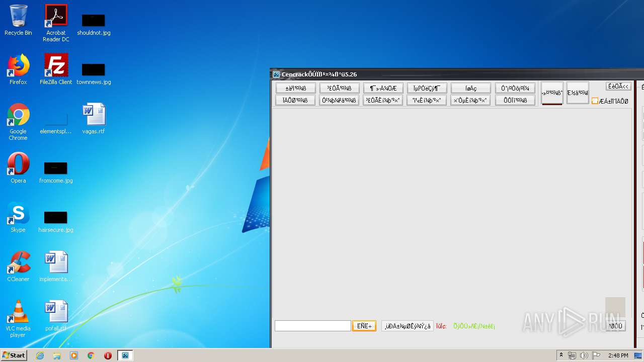Launch the FileZilla Client shortcut
Viewport: 644px width, 362px height.
tap(56, 69)
